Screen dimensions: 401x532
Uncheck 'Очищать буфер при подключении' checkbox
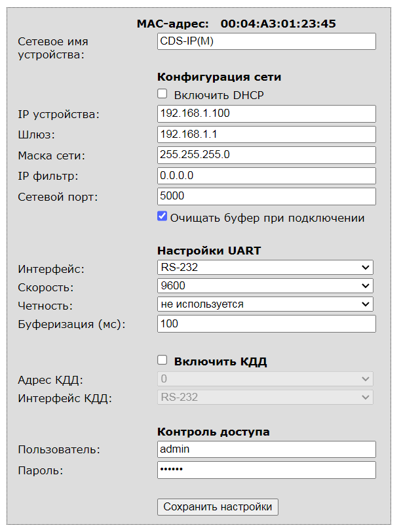(162, 216)
